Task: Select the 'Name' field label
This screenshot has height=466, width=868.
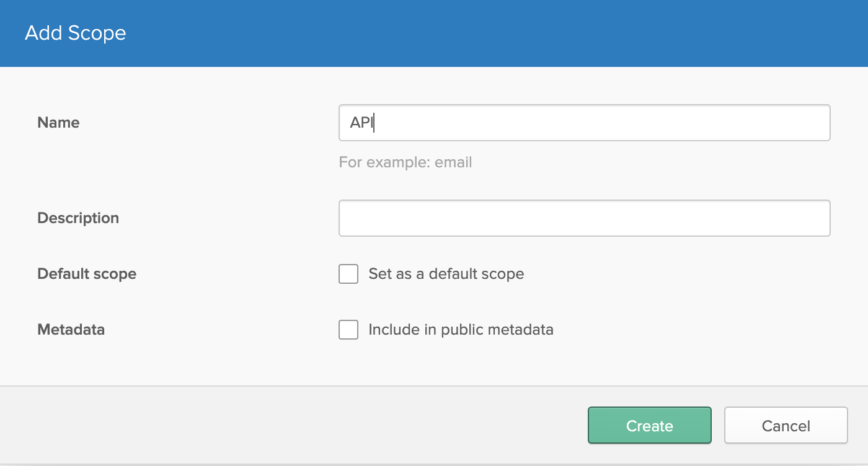Action: point(58,123)
